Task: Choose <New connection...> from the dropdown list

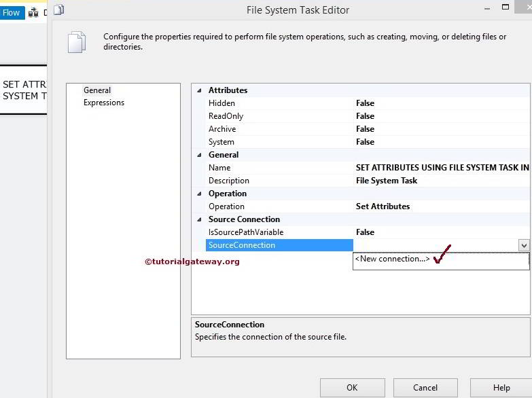Action: (441, 259)
